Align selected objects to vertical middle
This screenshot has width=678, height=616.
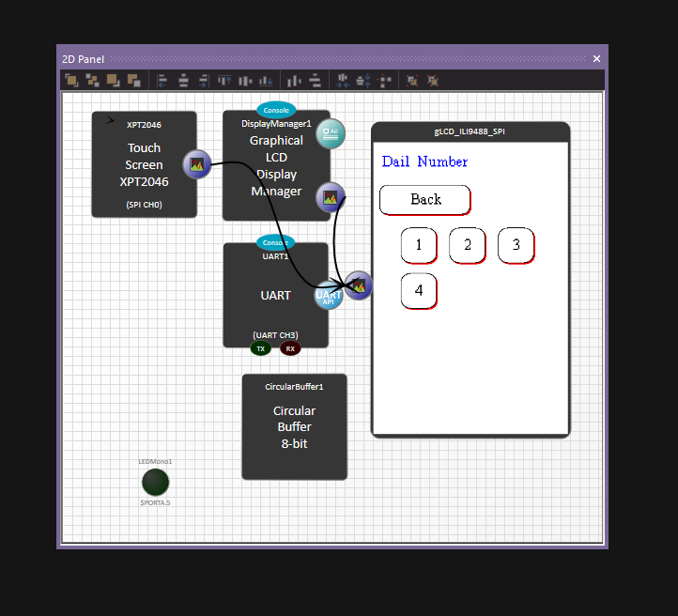click(x=245, y=81)
